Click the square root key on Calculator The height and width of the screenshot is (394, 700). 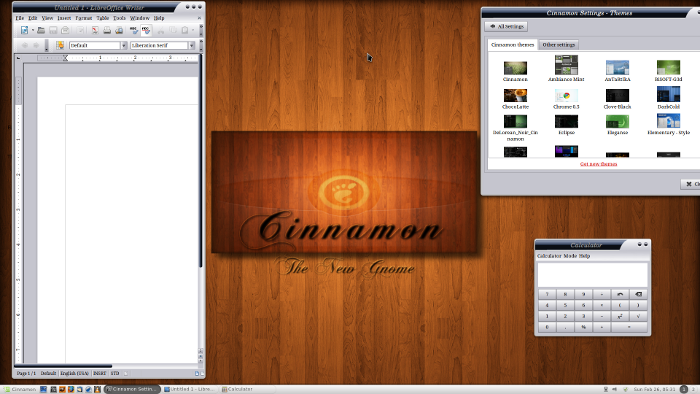coord(638,316)
